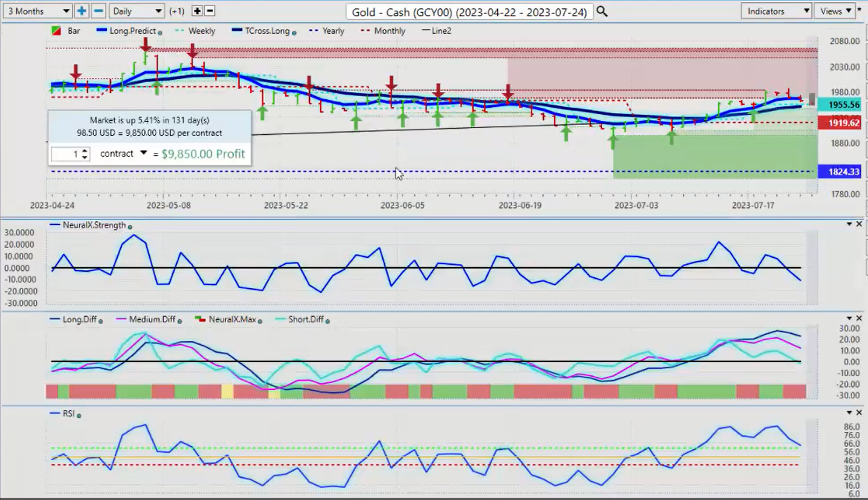The width and height of the screenshot is (868, 500).
Task: Click the $9,850.00 Profit text
Action: point(204,154)
